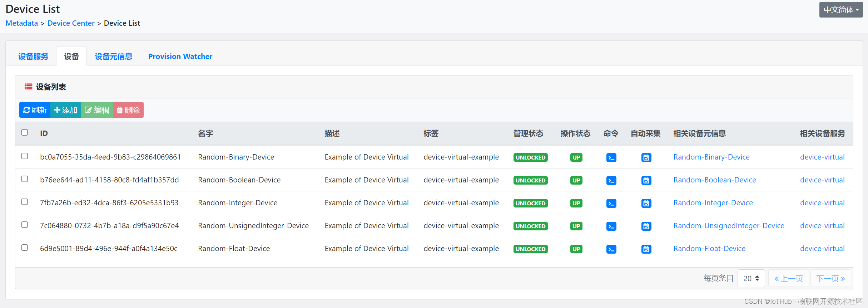The width and height of the screenshot is (868, 308).
Task: Click UP status badge of Random-Boolean-Device
Action: (576, 180)
